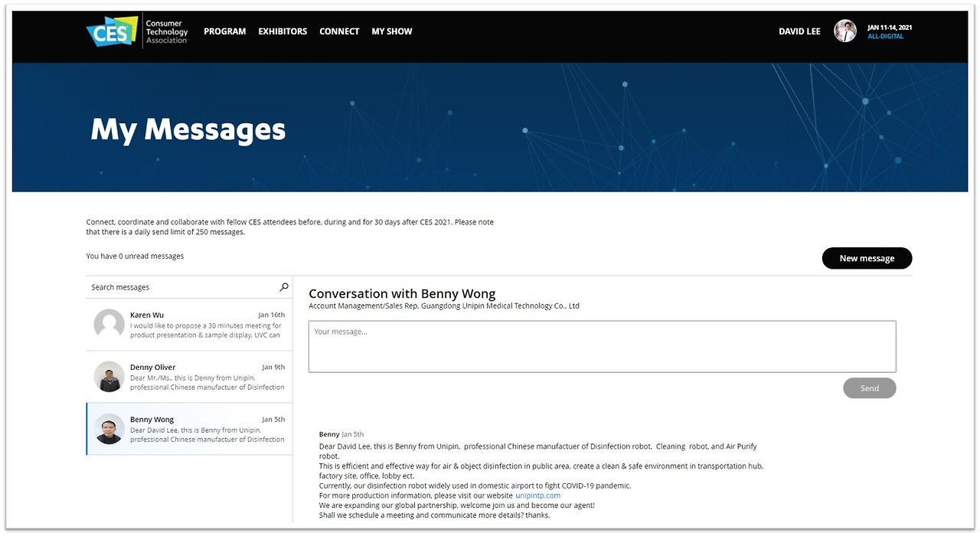Open the PROGRAM menu
The image size is (980, 536).
coord(225,31)
